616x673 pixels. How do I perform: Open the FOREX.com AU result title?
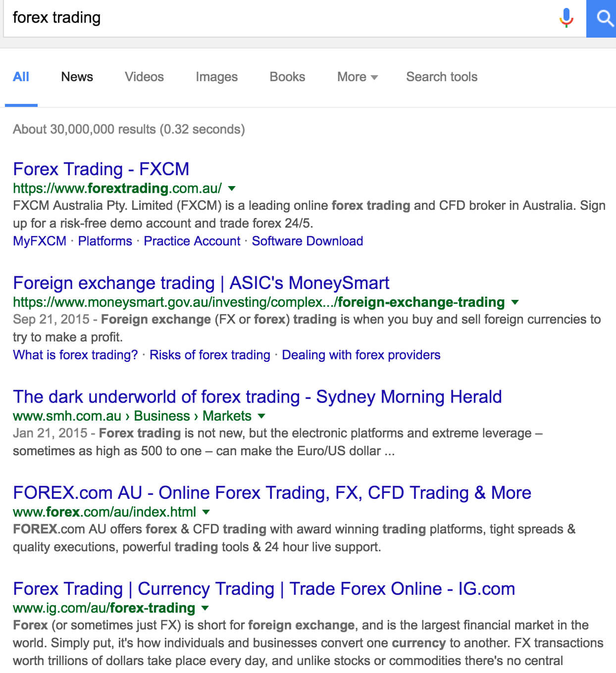pyautogui.click(x=272, y=493)
